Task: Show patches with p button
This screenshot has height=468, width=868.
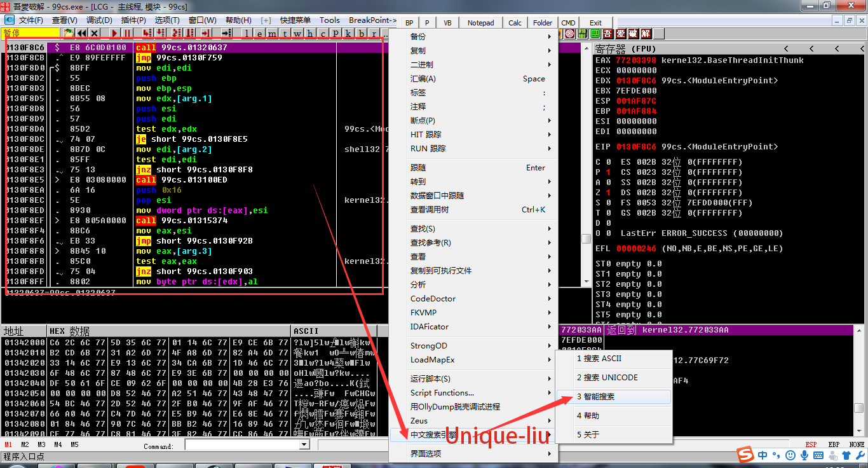Action: tap(336, 33)
